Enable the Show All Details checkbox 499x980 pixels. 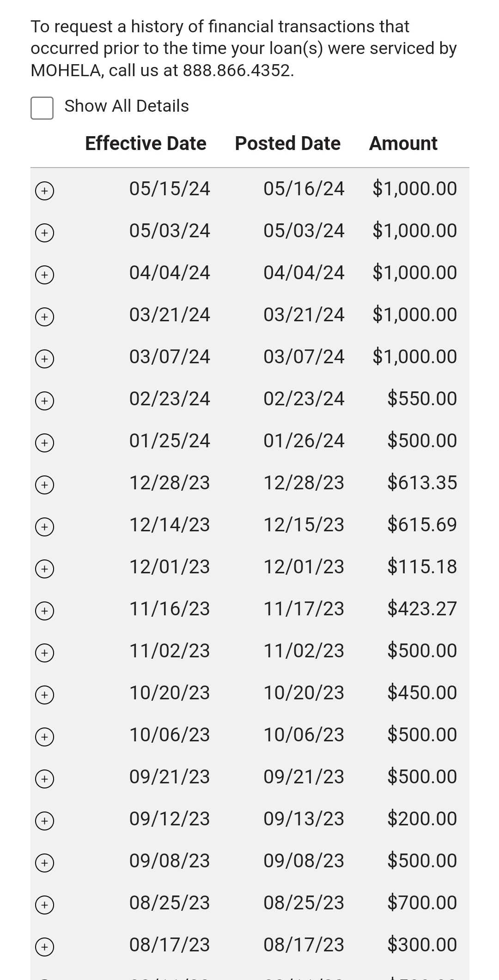pyautogui.click(x=42, y=108)
